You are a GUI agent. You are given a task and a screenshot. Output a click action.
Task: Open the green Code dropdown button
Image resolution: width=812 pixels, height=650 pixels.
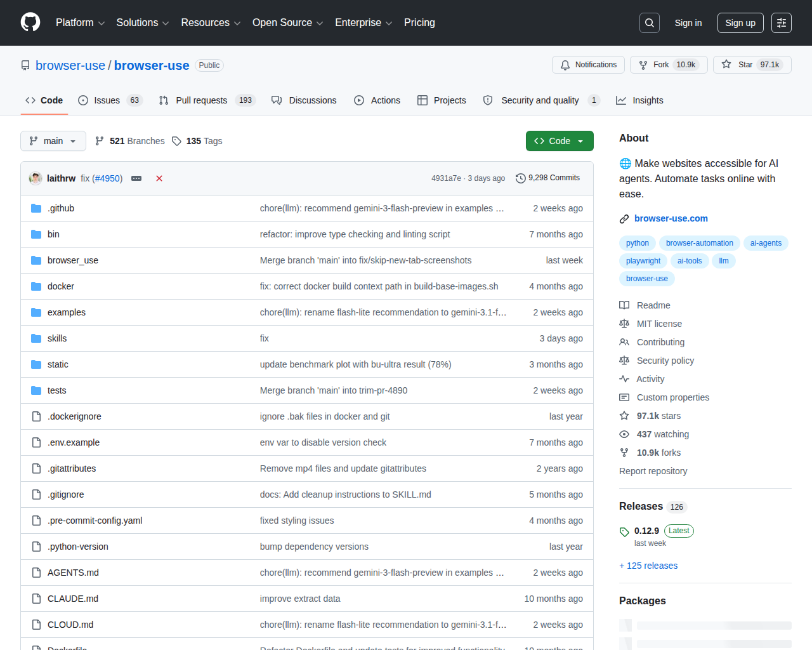coord(560,141)
